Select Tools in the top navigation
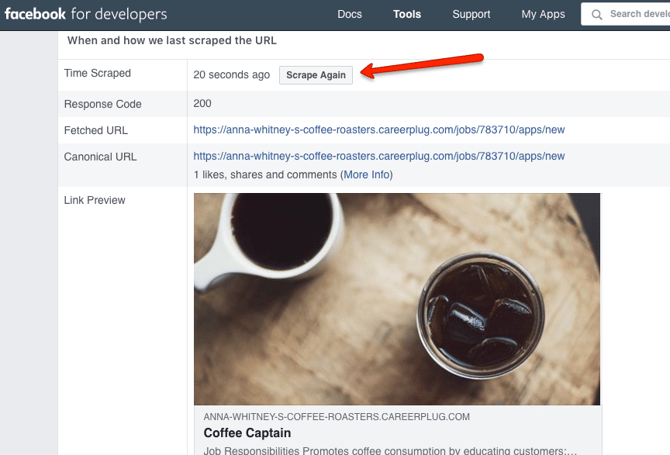The image size is (670, 455). (x=407, y=14)
